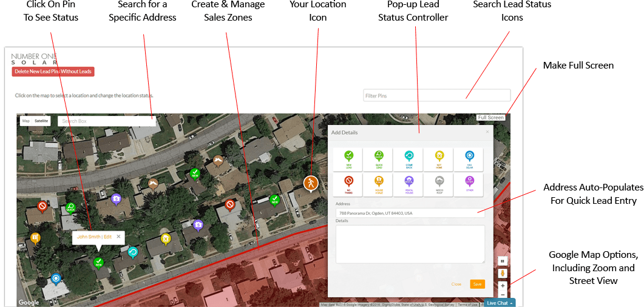Choose Come Back status in Add Details popup
This screenshot has height=307, width=644.
click(x=408, y=159)
